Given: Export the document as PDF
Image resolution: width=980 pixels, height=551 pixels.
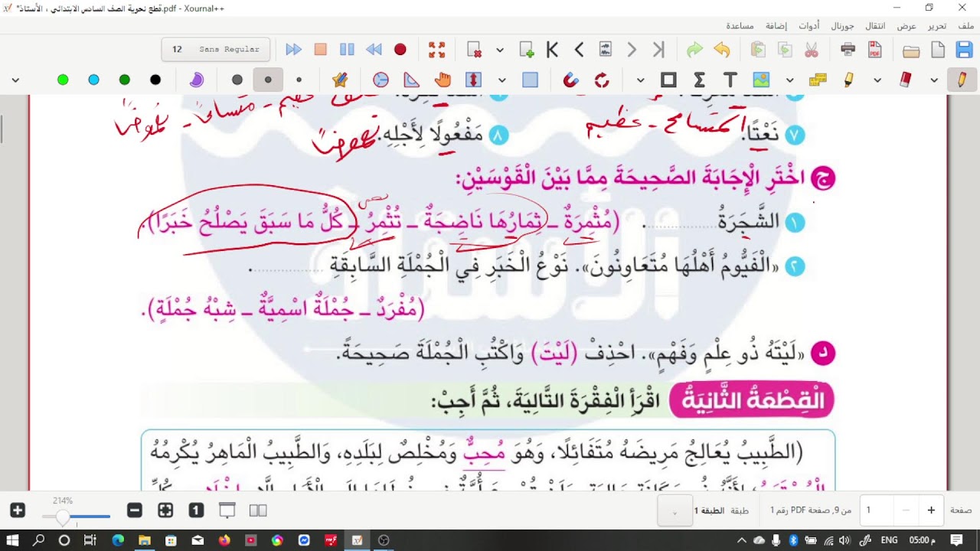Looking at the screenshot, I should [875, 51].
